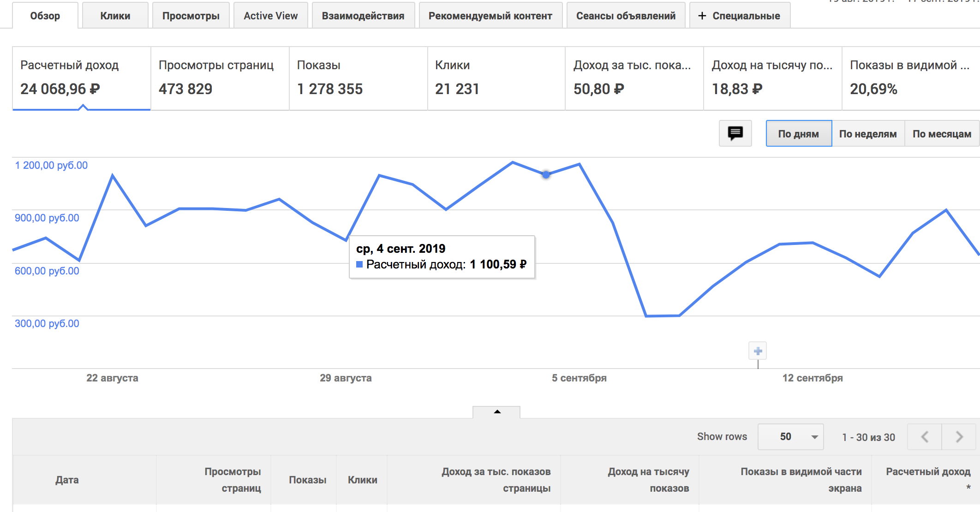Open the Сеансы объявлений tab

click(x=625, y=16)
